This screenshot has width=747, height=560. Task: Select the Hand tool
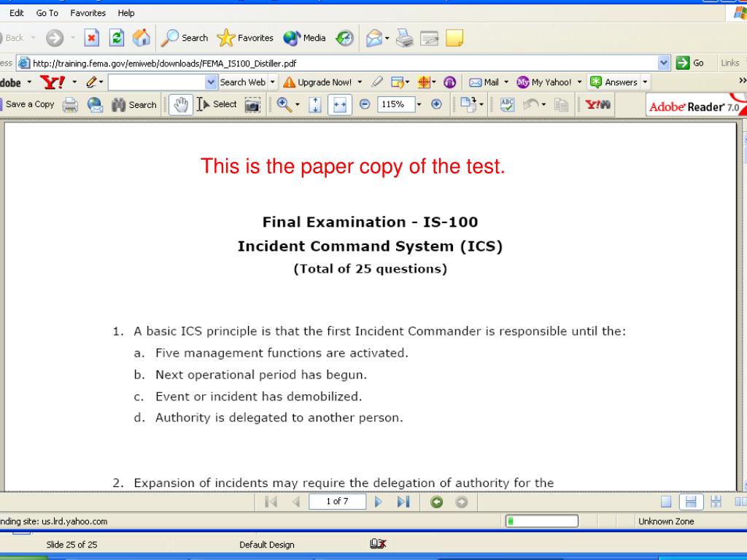click(x=181, y=105)
